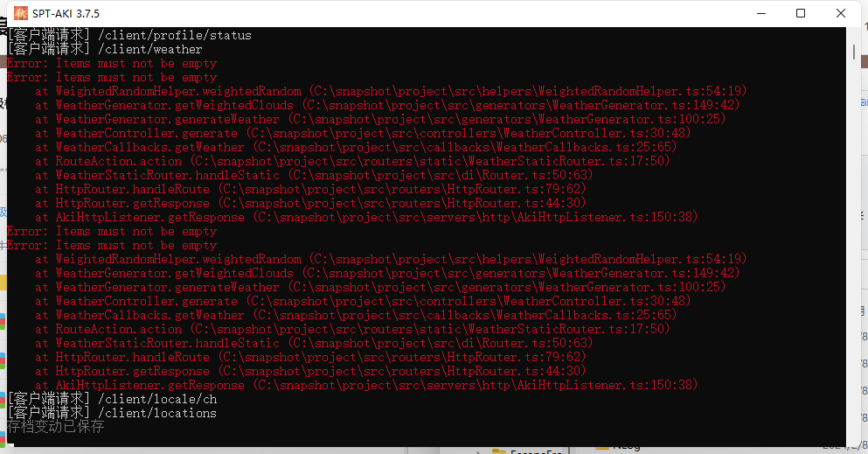
Task: Click WeightedRandomHelper.ts:54:19 path in first stack trace
Action: click(642, 92)
